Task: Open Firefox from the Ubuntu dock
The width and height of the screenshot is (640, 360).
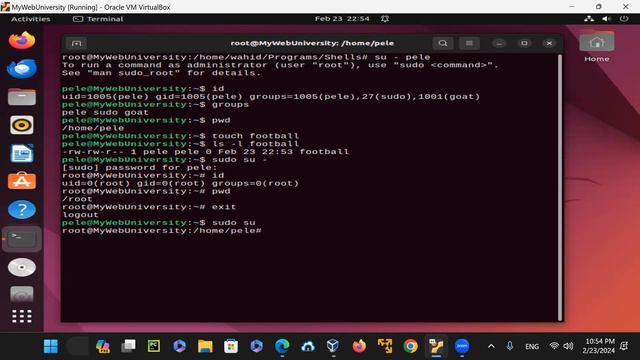Action: tap(22, 40)
